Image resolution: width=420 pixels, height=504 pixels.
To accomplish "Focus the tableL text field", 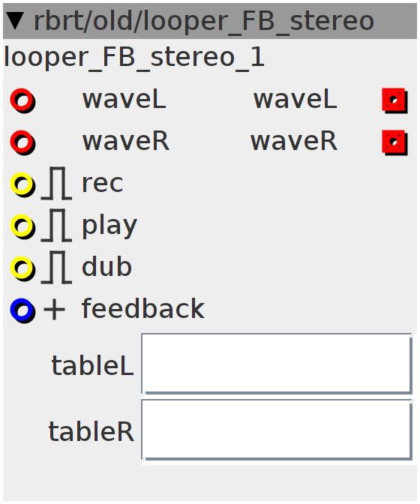I will pyautogui.click(x=277, y=364).
